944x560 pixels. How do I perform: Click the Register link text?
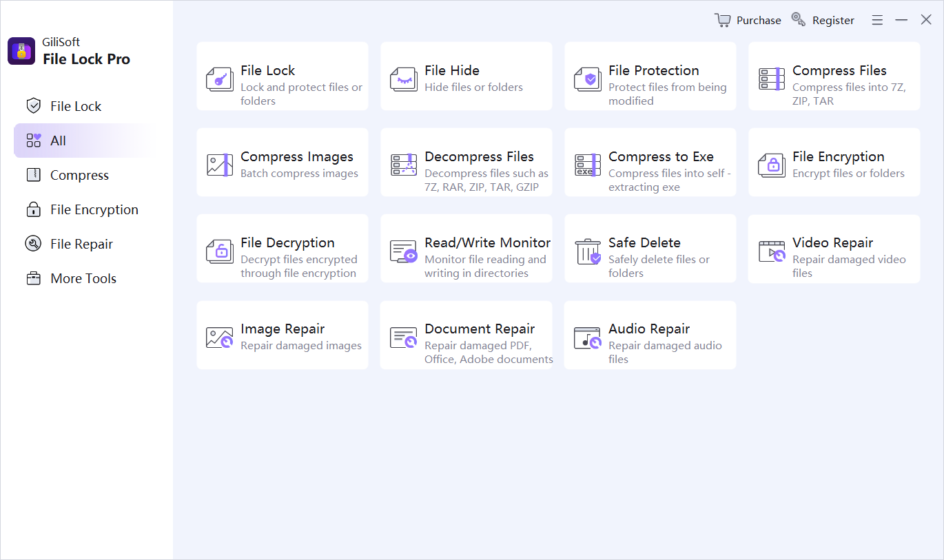click(833, 21)
